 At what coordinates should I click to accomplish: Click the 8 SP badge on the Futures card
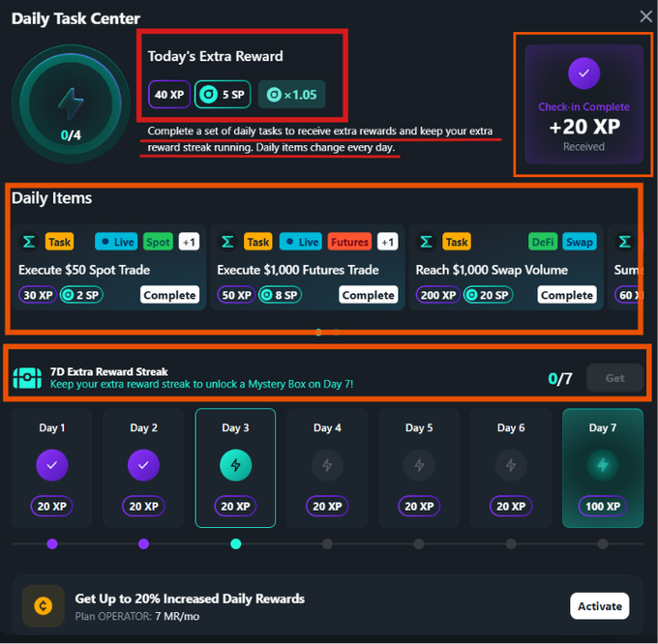280,295
